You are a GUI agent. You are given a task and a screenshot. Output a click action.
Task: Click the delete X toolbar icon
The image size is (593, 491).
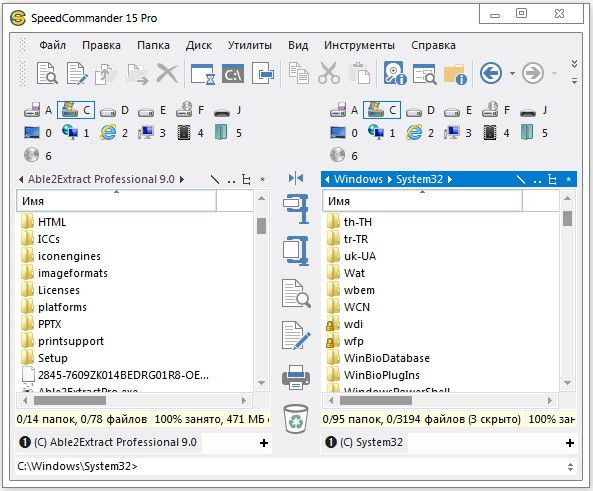pos(167,73)
